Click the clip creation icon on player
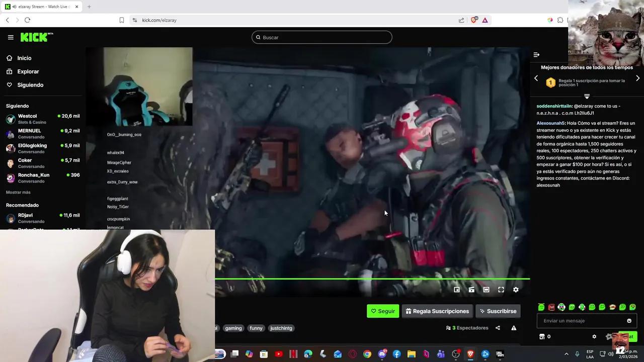644x362 pixels. tap(471, 290)
